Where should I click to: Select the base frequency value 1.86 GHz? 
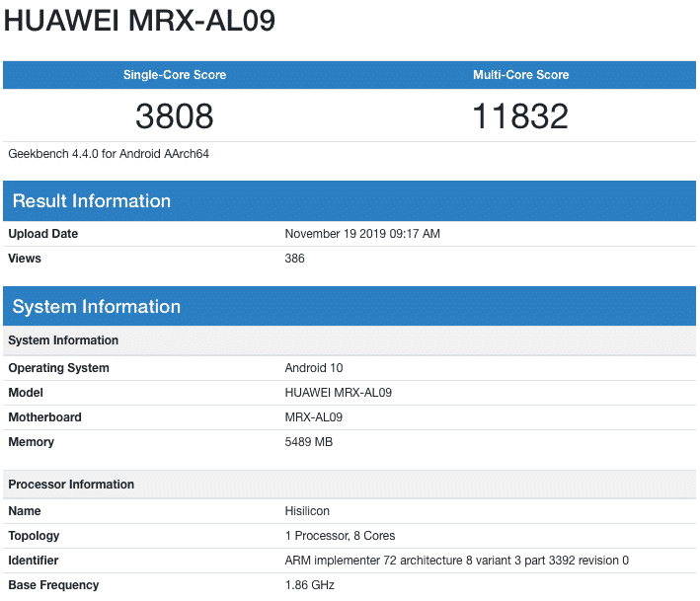click(310, 585)
